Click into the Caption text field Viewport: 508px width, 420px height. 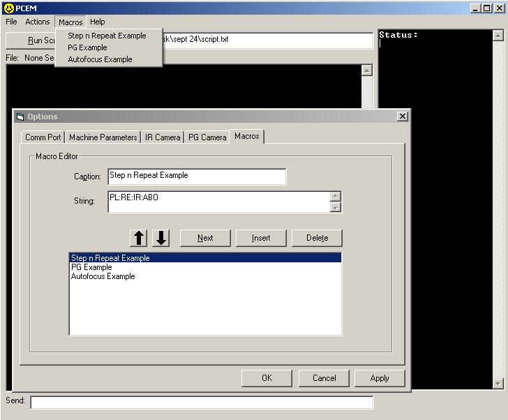point(197,176)
